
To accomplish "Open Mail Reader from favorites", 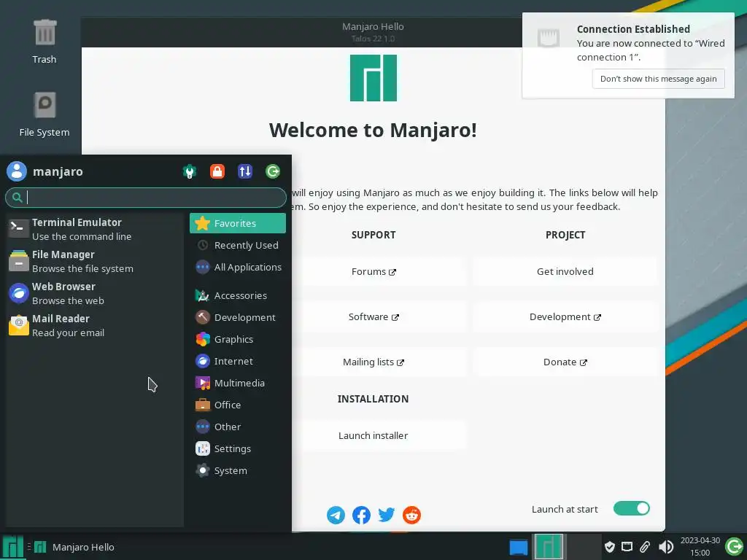I will pyautogui.click(x=94, y=326).
